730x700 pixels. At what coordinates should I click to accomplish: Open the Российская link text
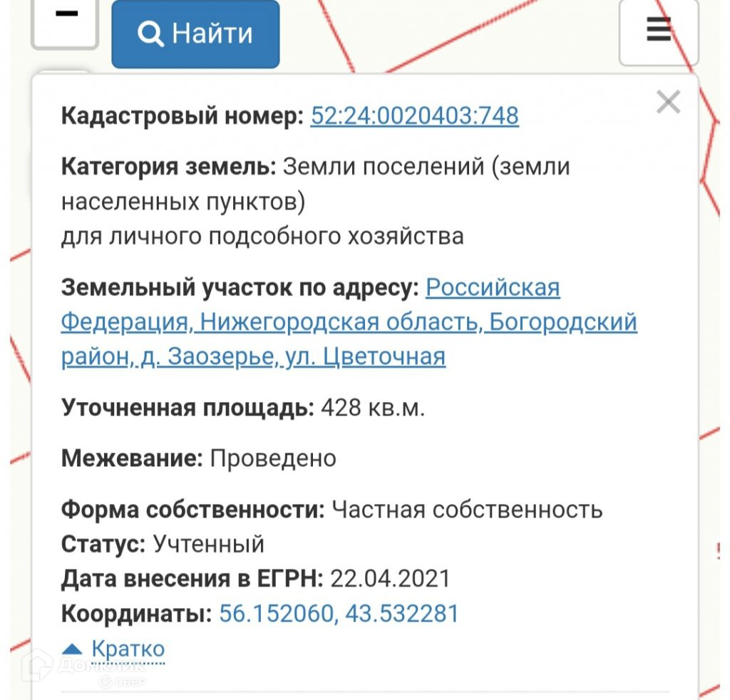pos(493,288)
